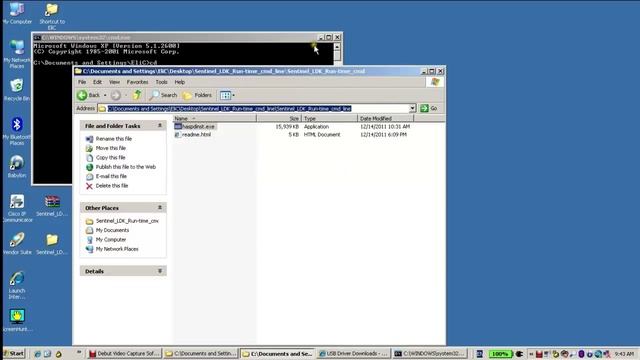Click ScreenHunter desktop icon

click(17, 320)
